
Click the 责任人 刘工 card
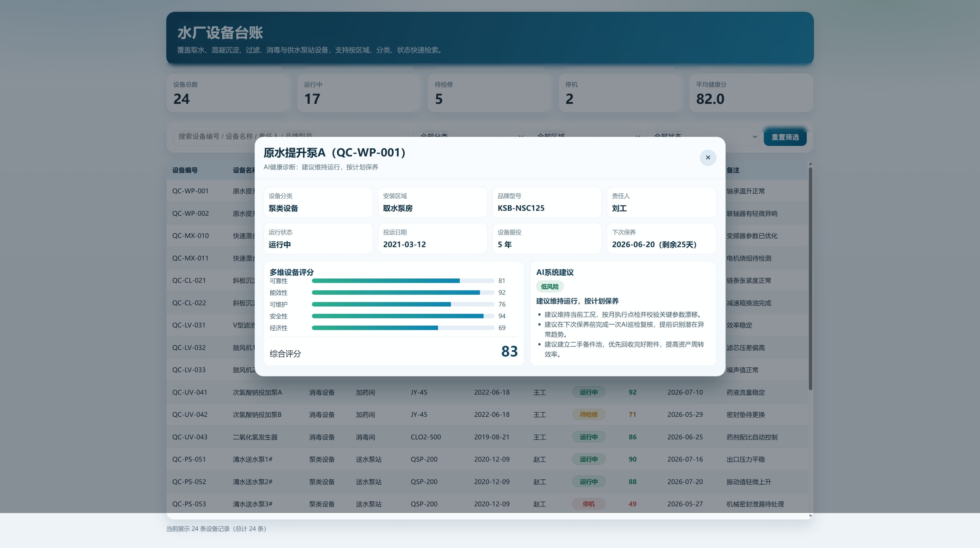point(661,202)
